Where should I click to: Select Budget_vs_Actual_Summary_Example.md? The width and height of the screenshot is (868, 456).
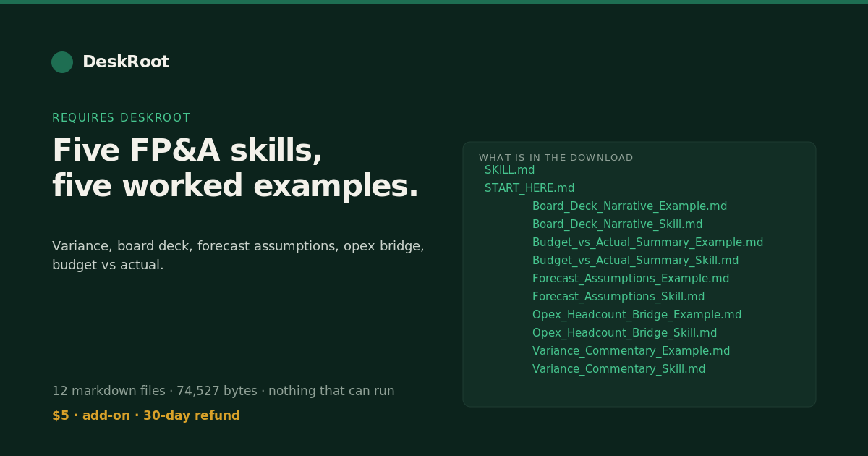coord(648,242)
